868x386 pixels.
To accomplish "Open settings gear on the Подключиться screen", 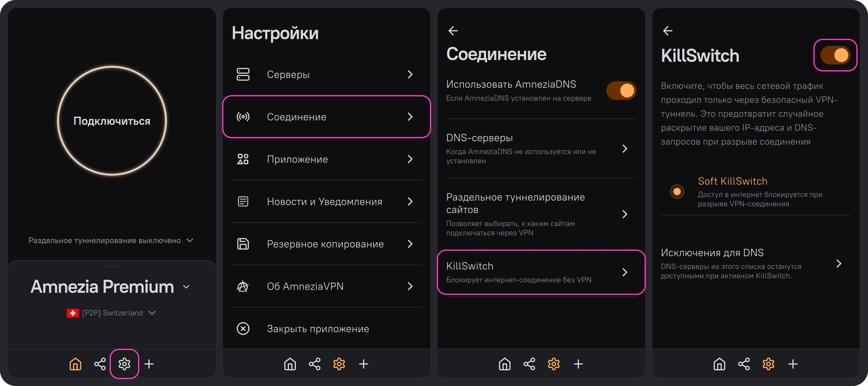I will (x=124, y=364).
